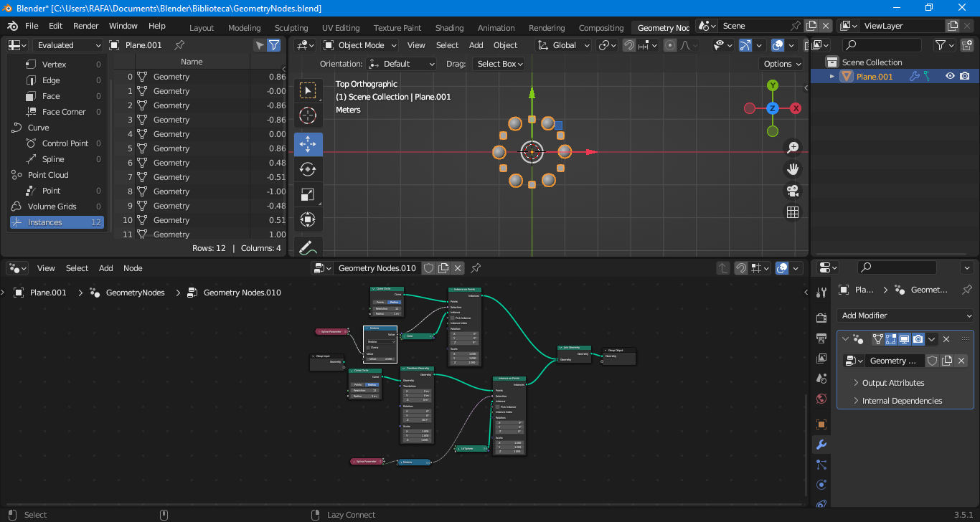Switch to the Sculpting workspace tab
The width and height of the screenshot is (980, 522).
click(291, 28)
